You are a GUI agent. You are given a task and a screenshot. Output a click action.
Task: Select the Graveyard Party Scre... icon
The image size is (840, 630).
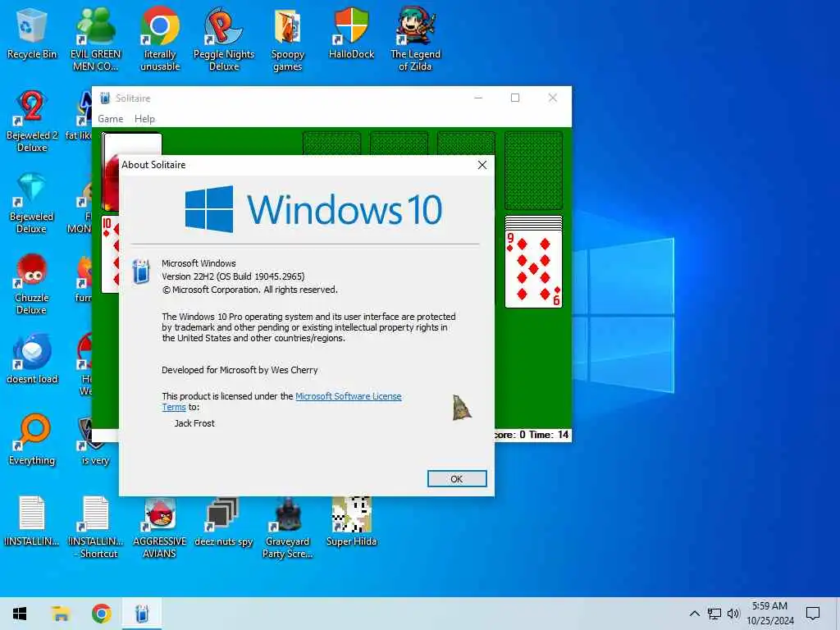click(288, 527)
